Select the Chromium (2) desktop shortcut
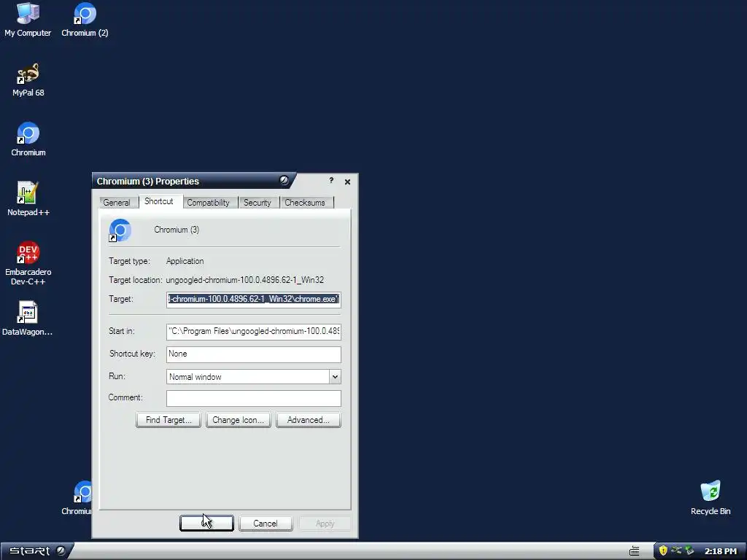 (x=85, y=20)
